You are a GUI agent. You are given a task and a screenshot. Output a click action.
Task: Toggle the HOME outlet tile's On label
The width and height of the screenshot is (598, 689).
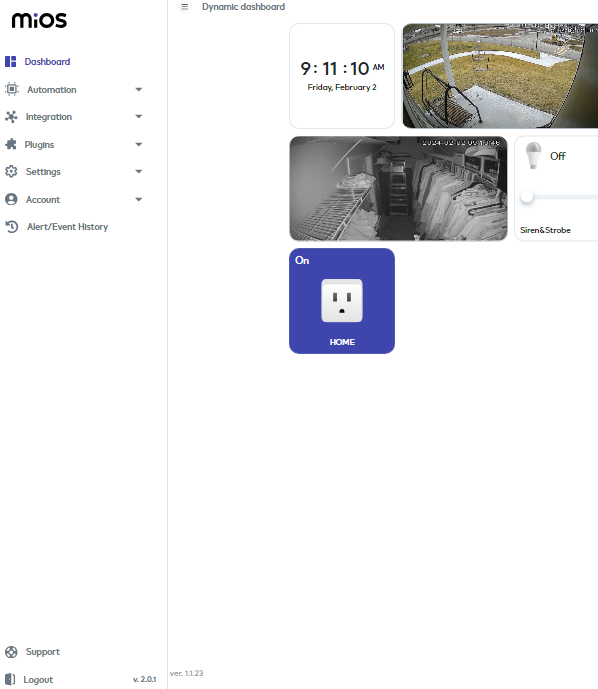coord(302,261)
